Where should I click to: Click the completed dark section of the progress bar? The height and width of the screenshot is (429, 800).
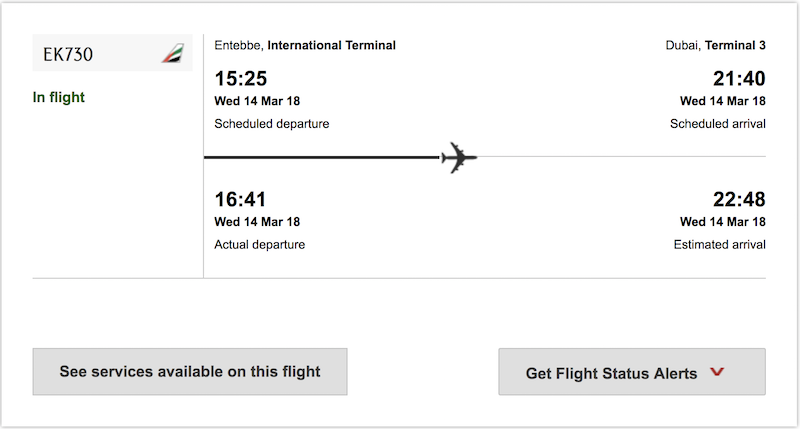click(322, 158)
